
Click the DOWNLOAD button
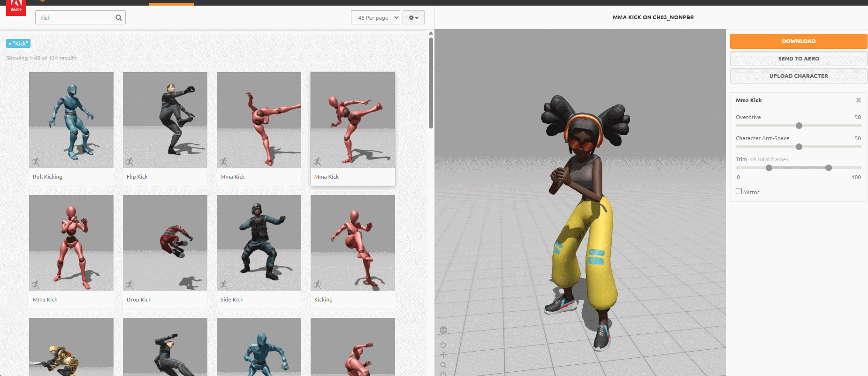[799, 41]
